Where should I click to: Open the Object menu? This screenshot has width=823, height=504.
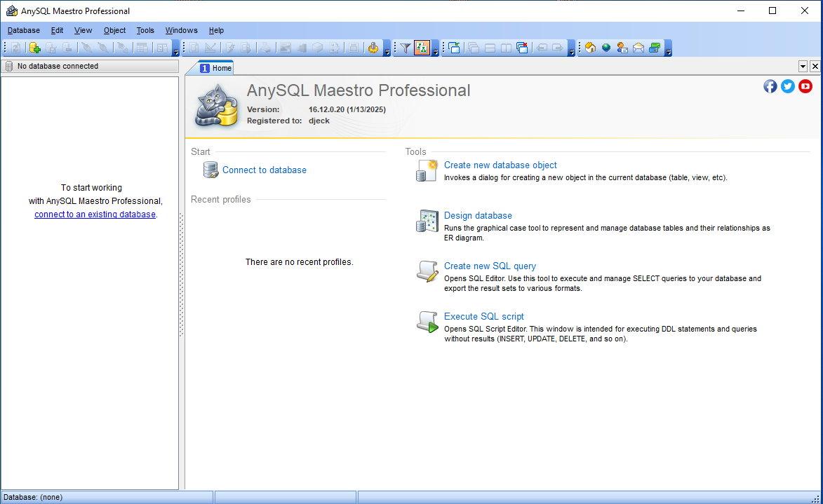114,30
